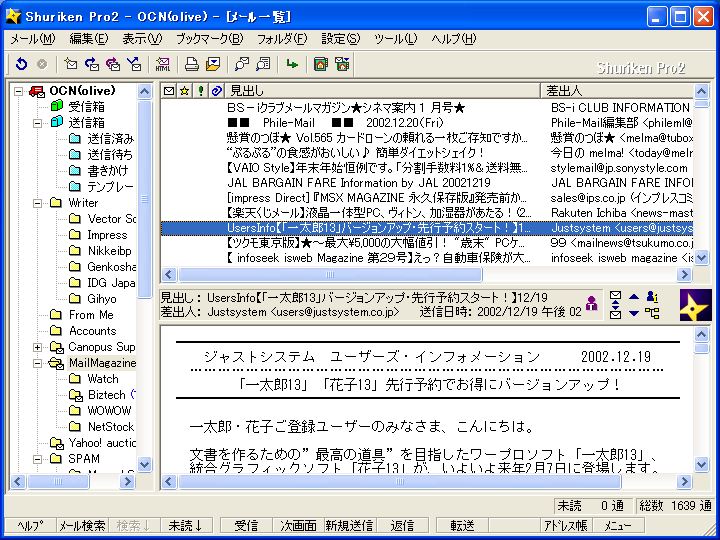The image size is (720, 540).
Task: Click the メール検索 button
Action: tap(83, 525)
